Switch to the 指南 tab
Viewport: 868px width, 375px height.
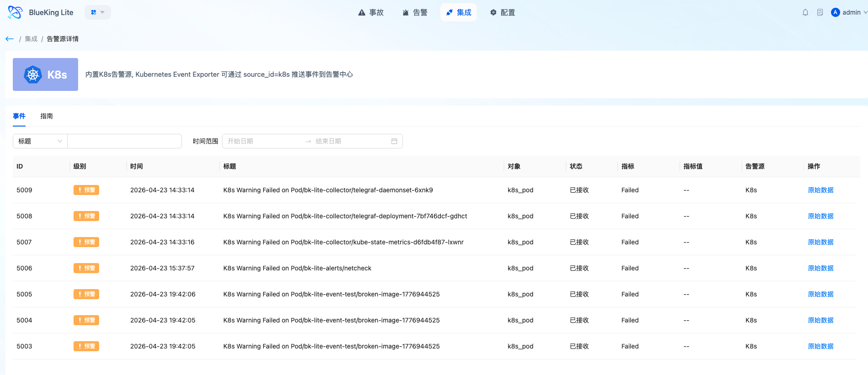[x=47, y=116]
